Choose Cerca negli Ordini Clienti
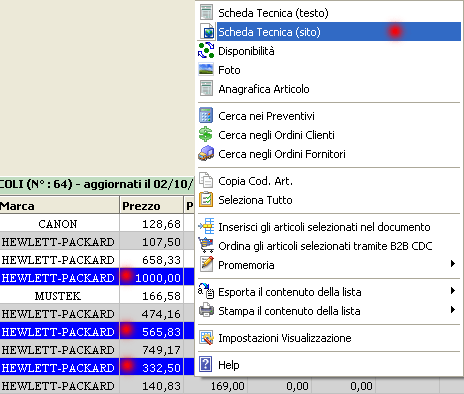This screenshot has height=394, width=464. 329,135
